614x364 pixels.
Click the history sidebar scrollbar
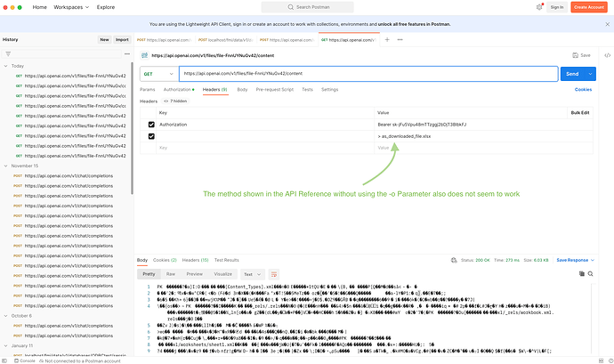[x=132, y=128]
